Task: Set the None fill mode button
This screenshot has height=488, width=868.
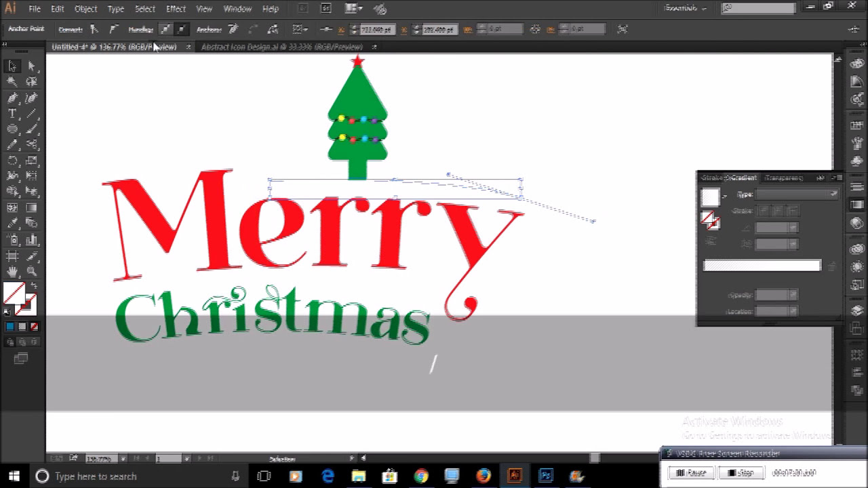Action: tap(34, 327)
